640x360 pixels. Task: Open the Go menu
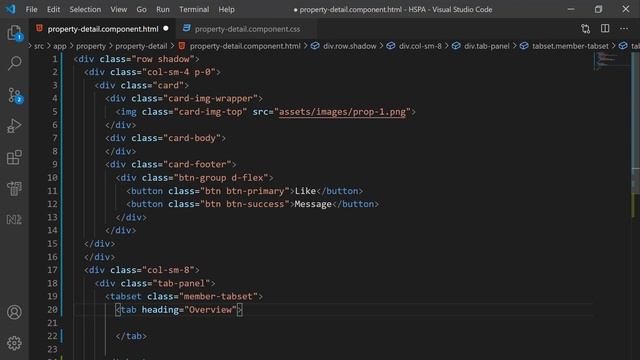click(141, 9)
